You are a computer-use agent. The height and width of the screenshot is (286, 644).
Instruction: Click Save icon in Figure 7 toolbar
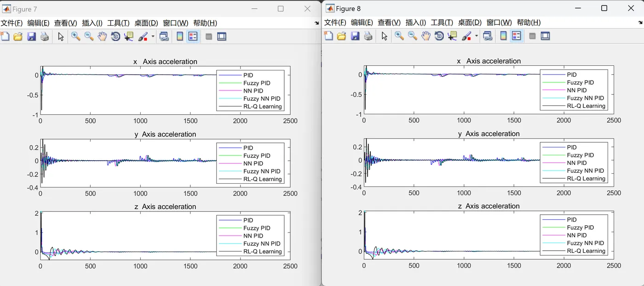click(31, 36)
